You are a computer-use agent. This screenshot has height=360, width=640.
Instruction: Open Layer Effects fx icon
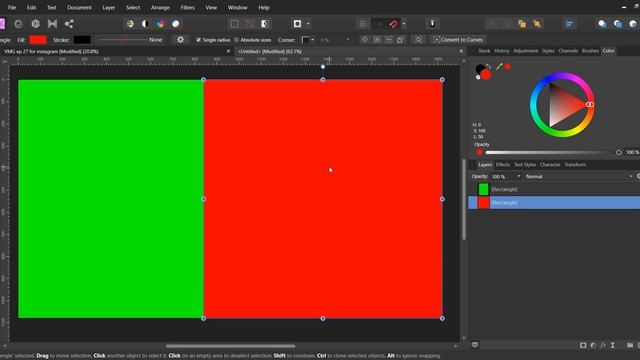[x=603, y=345]
